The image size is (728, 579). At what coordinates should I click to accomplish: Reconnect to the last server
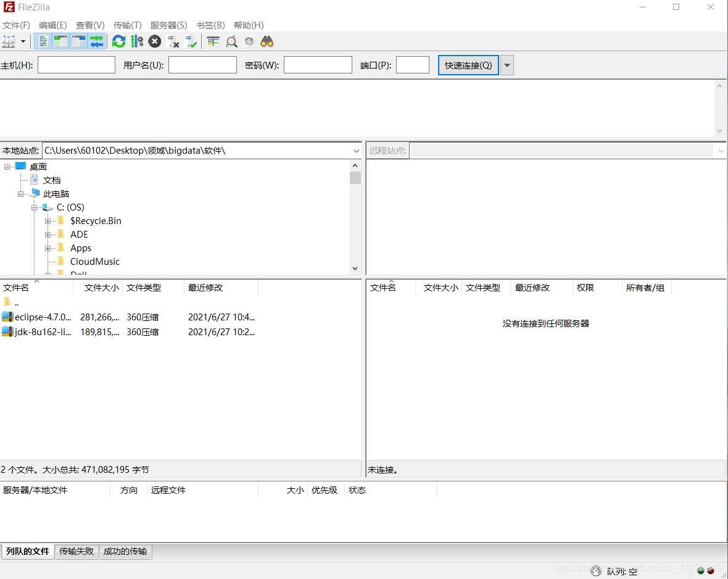click(x=191, y=42)
